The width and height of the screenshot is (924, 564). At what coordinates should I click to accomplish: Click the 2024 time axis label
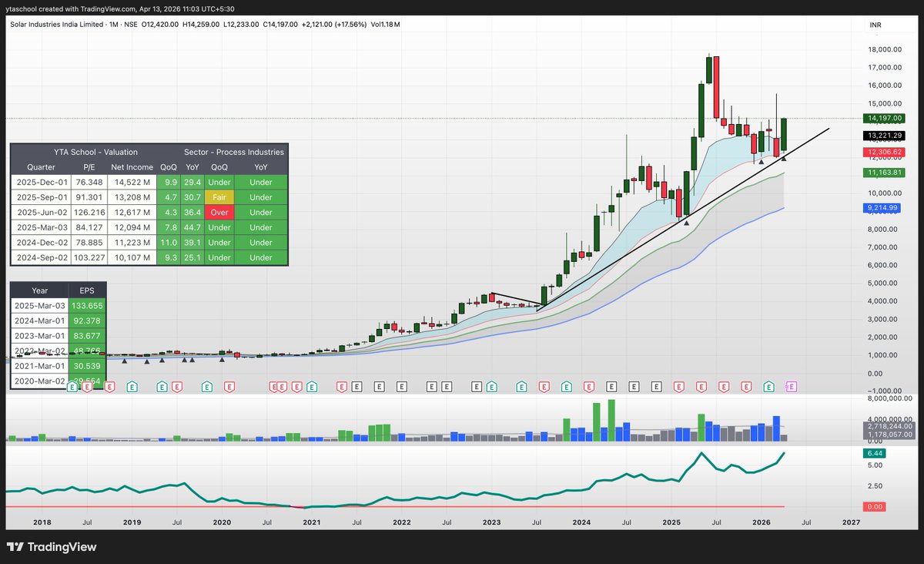tap(581, 522)
